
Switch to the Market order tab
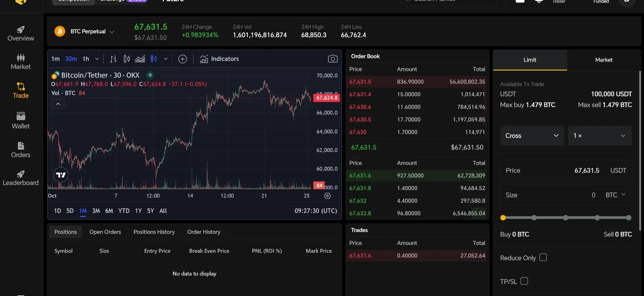(603, 60)
